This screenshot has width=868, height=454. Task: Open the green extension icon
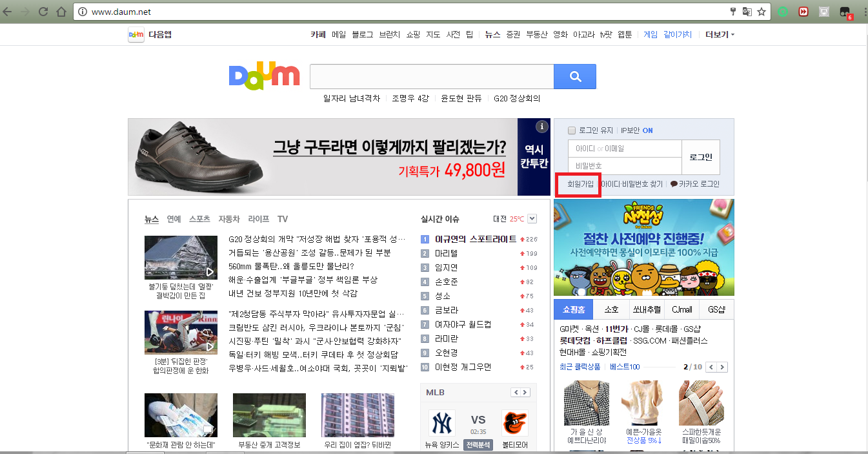(x=783, y=12)
